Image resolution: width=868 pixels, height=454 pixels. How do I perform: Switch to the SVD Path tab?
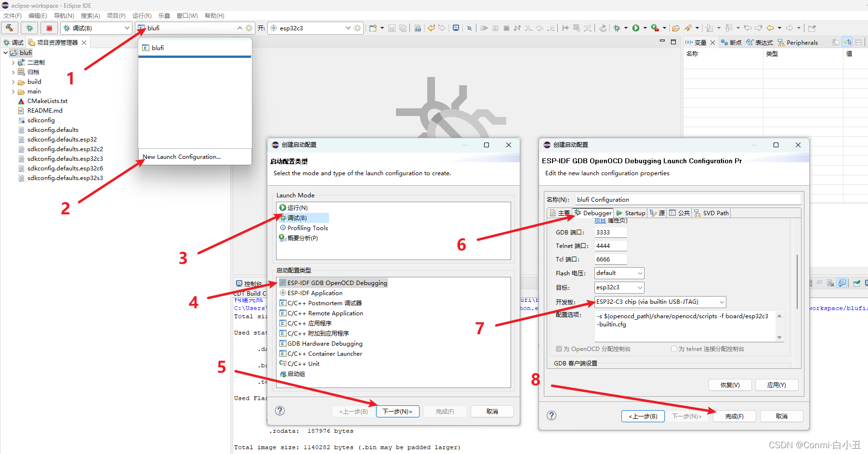(711, 213)
